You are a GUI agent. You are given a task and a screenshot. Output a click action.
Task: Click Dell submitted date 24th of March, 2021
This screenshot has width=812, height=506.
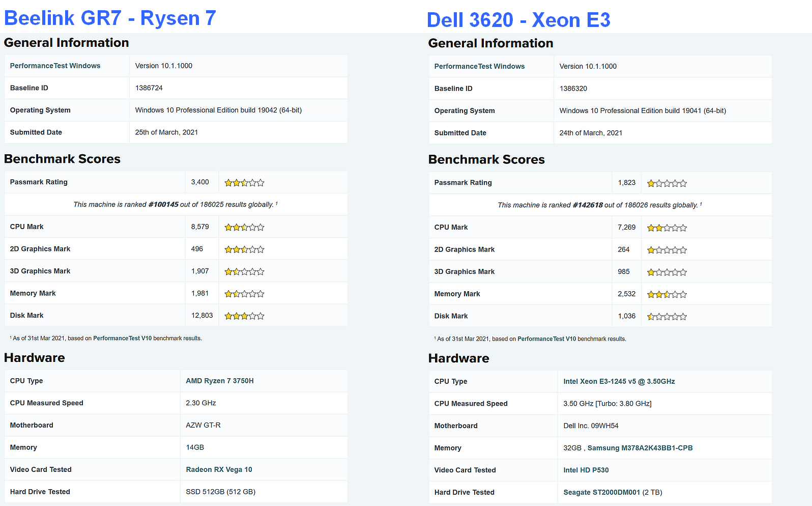point(591,132)
